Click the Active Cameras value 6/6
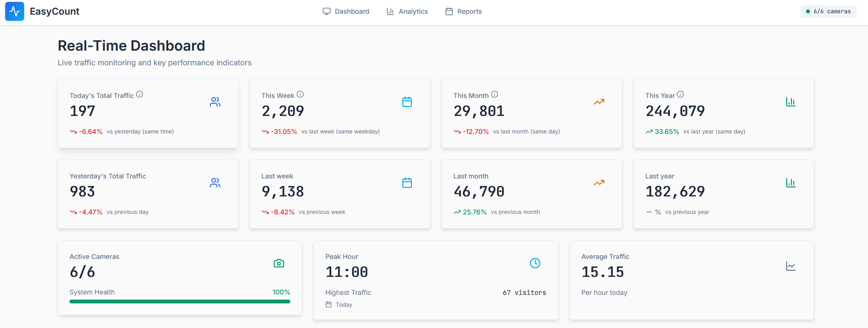 pyautogui.click(x=82, y=272)
